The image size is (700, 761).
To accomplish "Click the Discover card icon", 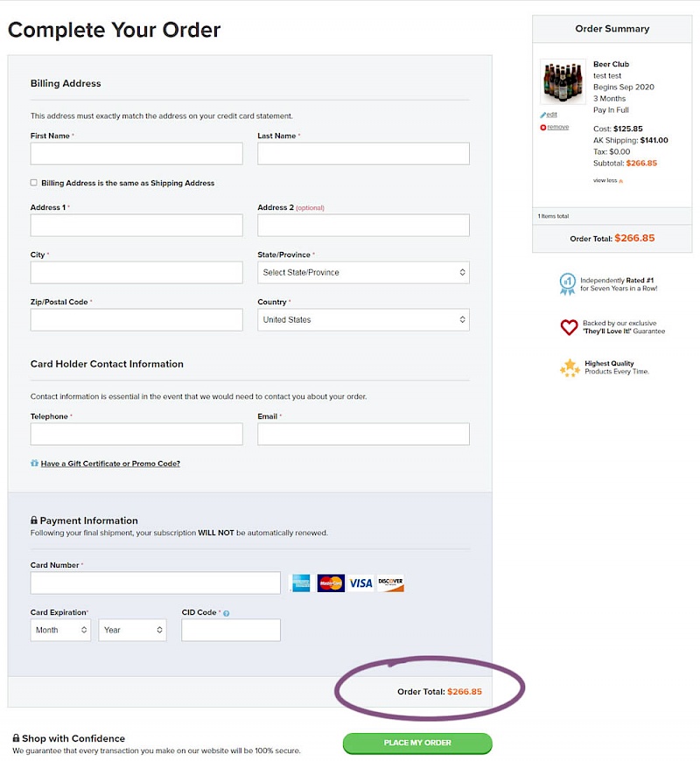I will tap(390, 583).
